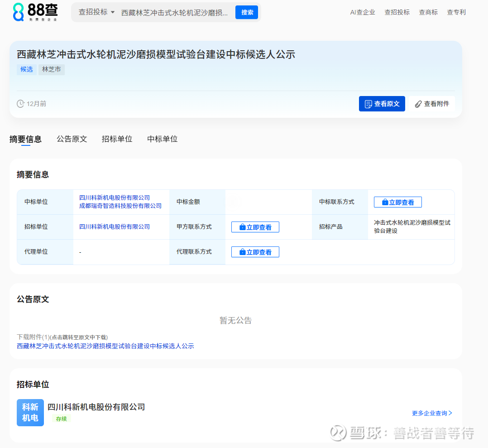Click company name 四川科新机电股份有限公司 heading
Image resolution: width=488 pixels, height=448 pixels.
tap(96, 407)
